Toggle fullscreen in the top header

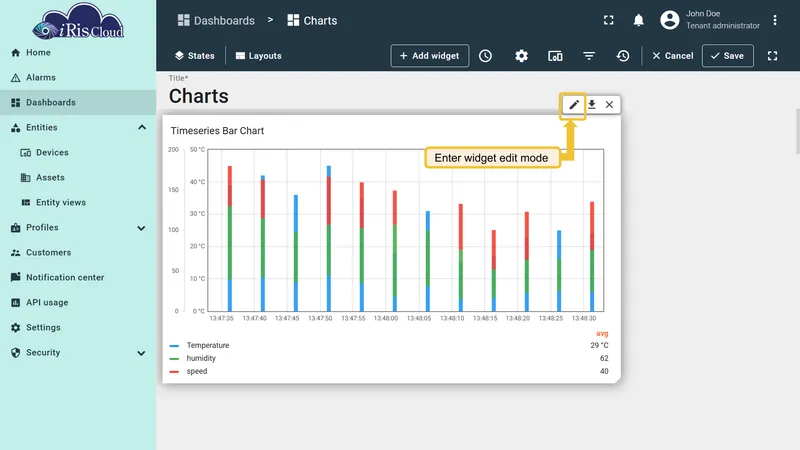click(x=609, y=20)
